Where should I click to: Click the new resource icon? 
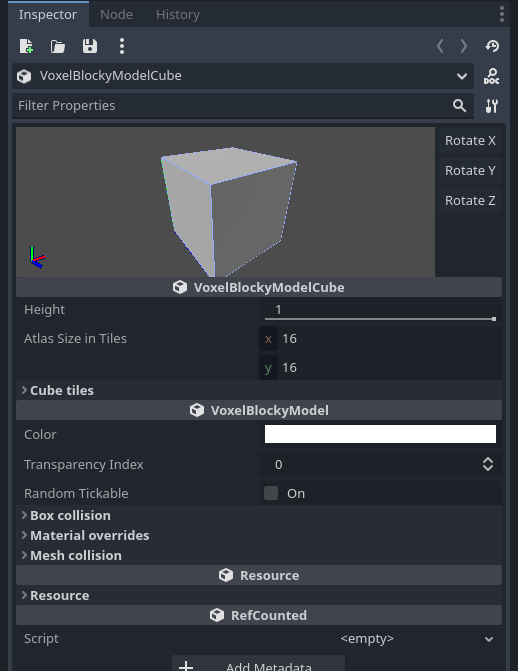click(x=26, y=46)
